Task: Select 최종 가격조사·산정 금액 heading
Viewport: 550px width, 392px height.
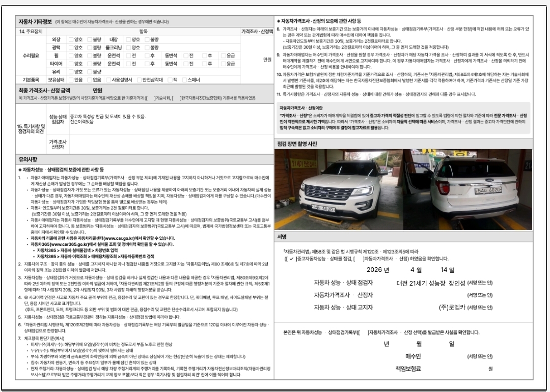Action: (44, 91)
